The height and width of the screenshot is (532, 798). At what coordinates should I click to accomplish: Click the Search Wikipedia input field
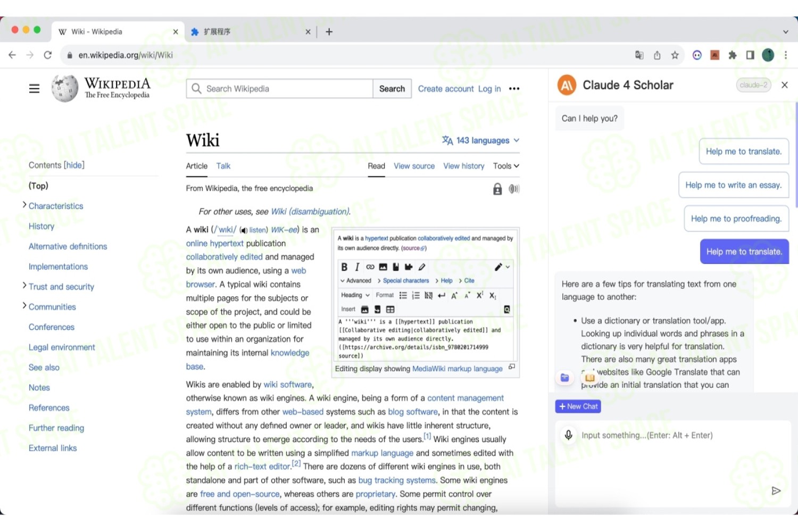pos(280,89)
